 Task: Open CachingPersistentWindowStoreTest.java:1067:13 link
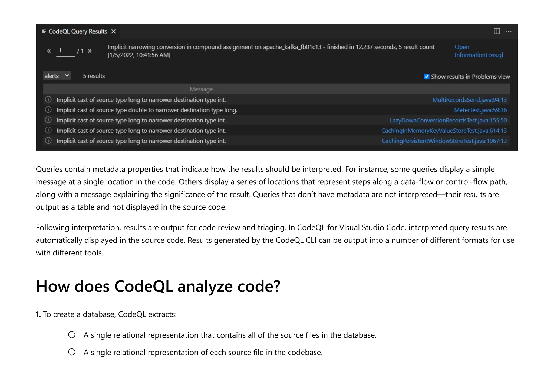pos(444,141)
